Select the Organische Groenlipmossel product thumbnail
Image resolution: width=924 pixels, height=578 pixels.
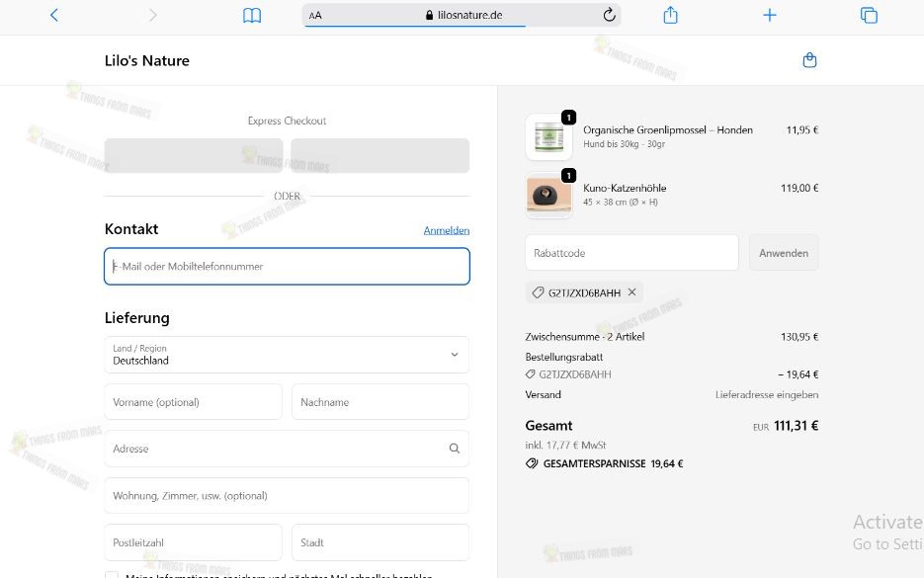(548, 136)
